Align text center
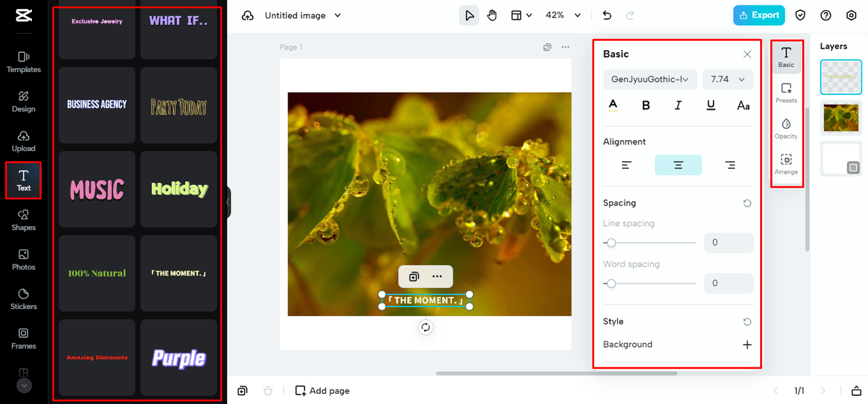Screen dimensions: 868x404 [678, 165]
